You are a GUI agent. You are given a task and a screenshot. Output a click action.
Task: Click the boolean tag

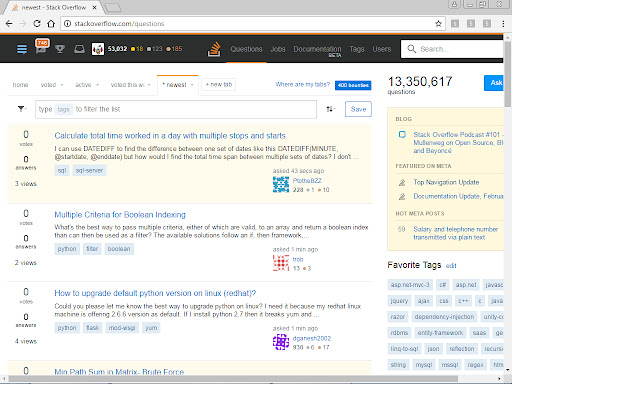[x=119, y=249]
